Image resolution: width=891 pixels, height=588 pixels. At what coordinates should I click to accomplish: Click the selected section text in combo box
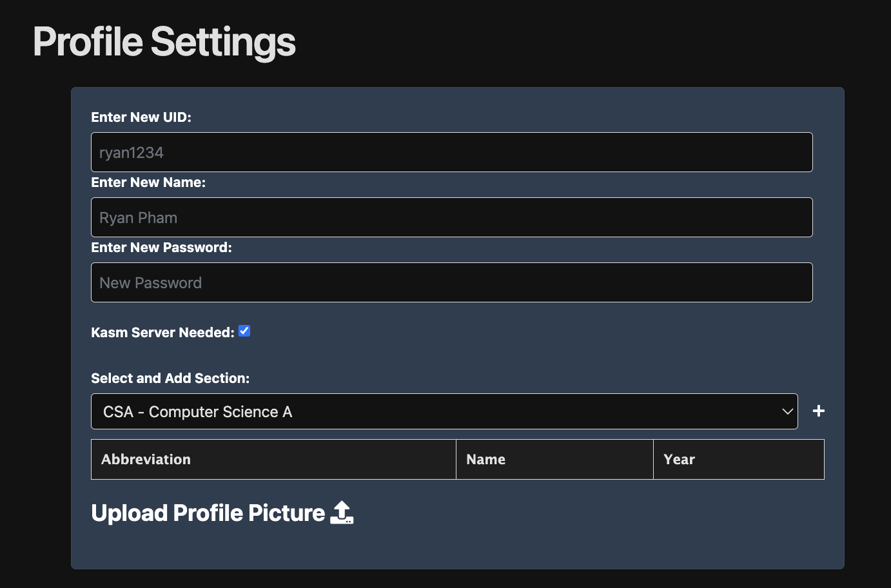(x=197, y=412)
